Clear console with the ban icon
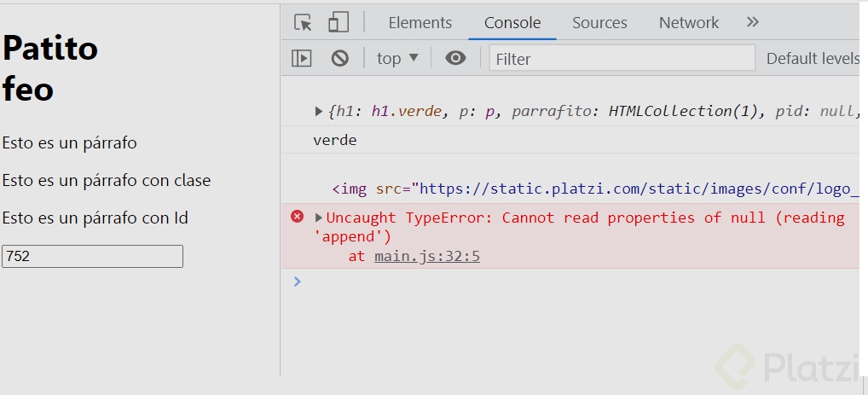Viewport: 868px width, 395px height. point(340,58)
